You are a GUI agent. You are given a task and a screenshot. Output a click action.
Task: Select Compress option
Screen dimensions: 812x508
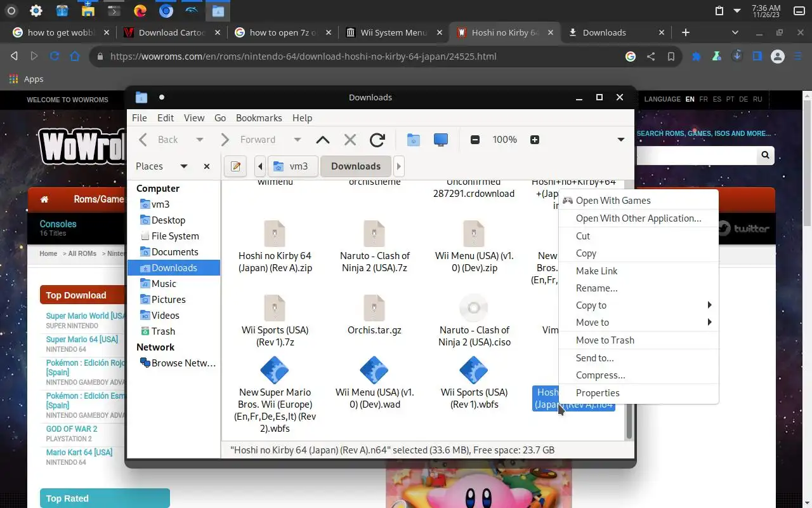click(638, 375)
